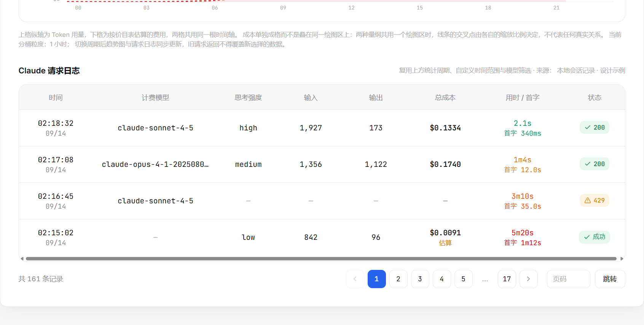
Task: Click the 1m4s duration value
Action: click(523, 160)
